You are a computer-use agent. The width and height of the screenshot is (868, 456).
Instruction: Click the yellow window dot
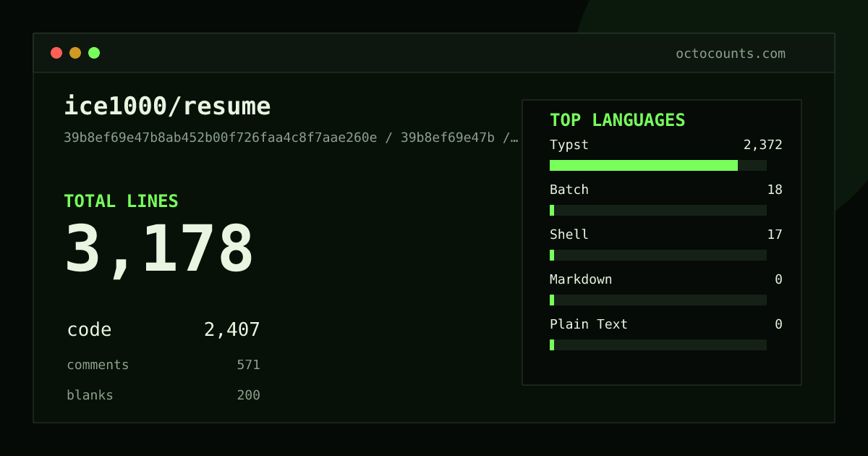click(x=75, y=53)
